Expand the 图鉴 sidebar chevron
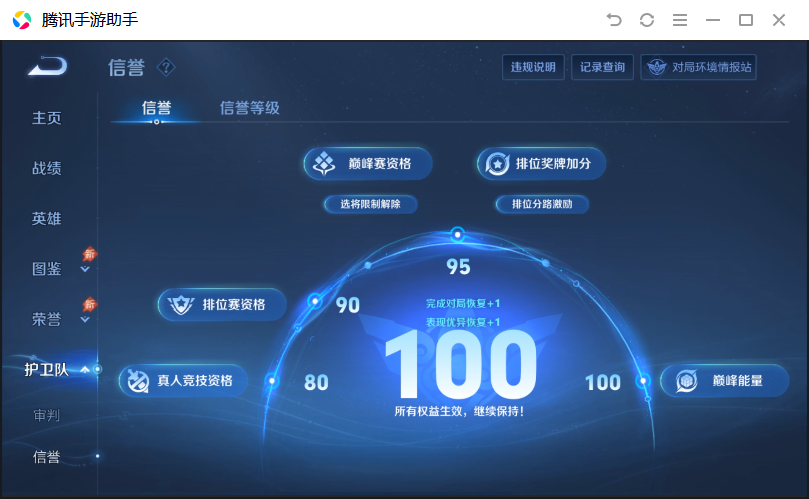This screenshot has width=809, height=499. pyautogui.click(x=85, y=269)
